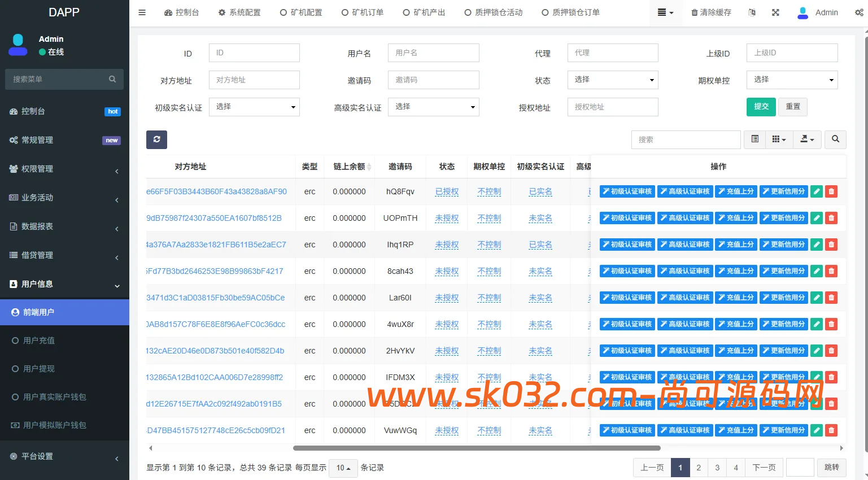Screen dimensions: 868x480
Task: Refresh the table with the refresh icon
Action: 156,139
